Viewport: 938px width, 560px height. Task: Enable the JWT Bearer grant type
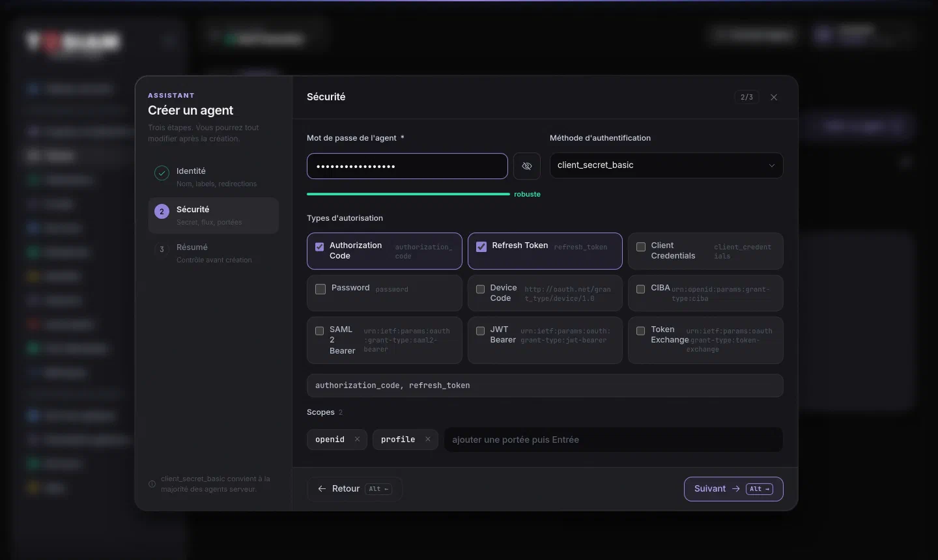pos(481,331)
